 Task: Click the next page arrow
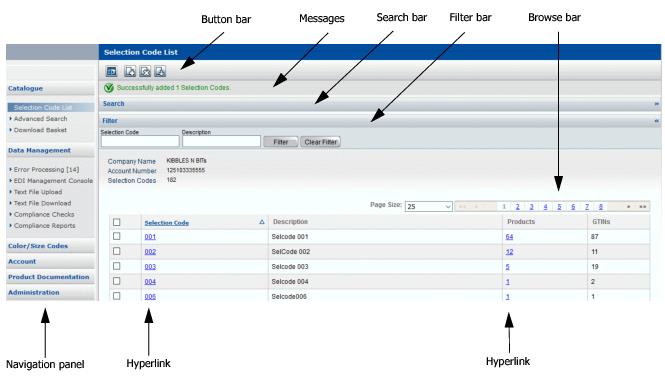[x=629, y=207]
